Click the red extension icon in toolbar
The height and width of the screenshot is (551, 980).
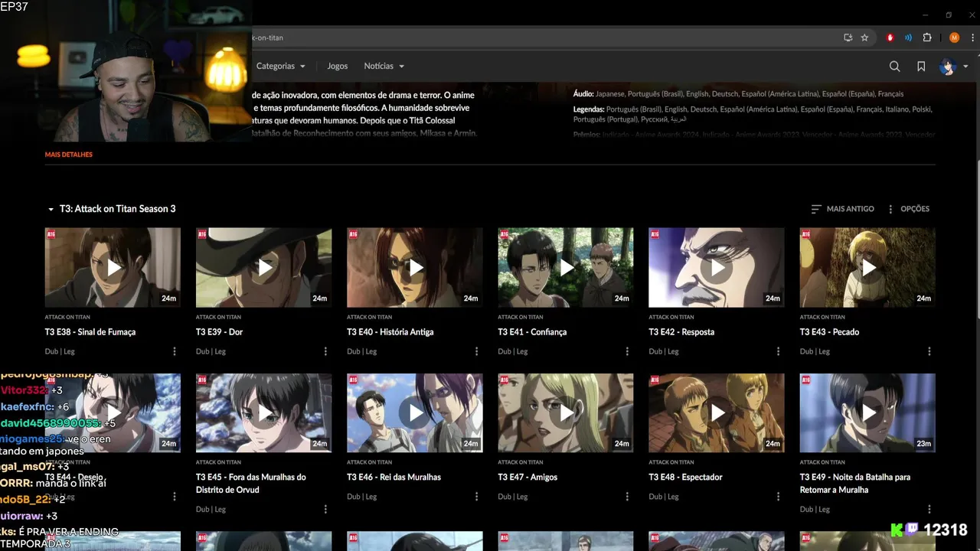[x=890, y=37]
